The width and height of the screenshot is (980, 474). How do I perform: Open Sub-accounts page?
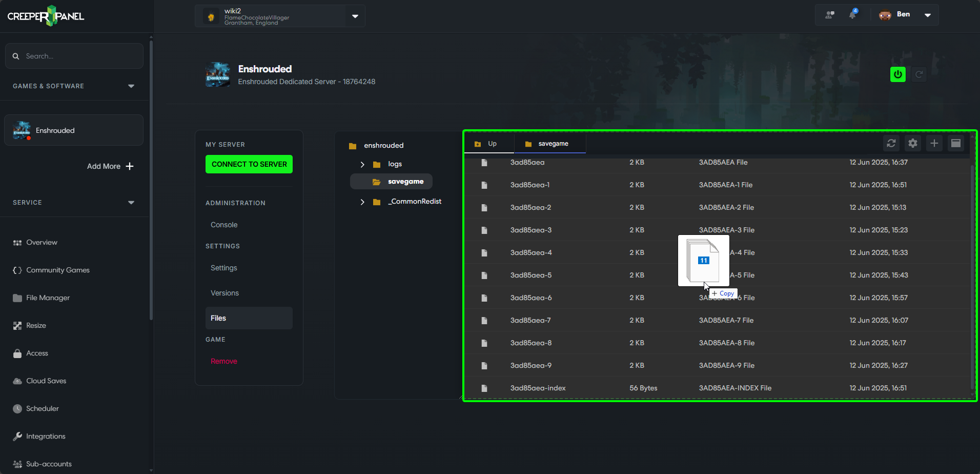click(42, 464)
